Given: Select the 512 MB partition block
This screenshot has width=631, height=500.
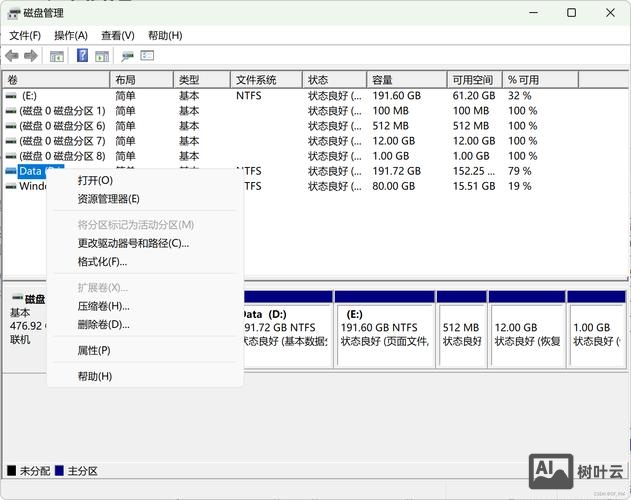Looking at the screenshot, I should click(462, 329).
